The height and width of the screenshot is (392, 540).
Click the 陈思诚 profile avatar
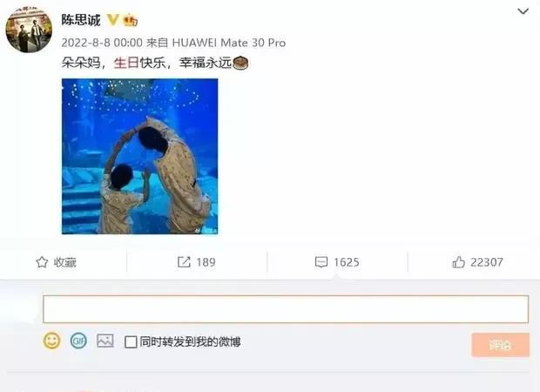(29, 30)
